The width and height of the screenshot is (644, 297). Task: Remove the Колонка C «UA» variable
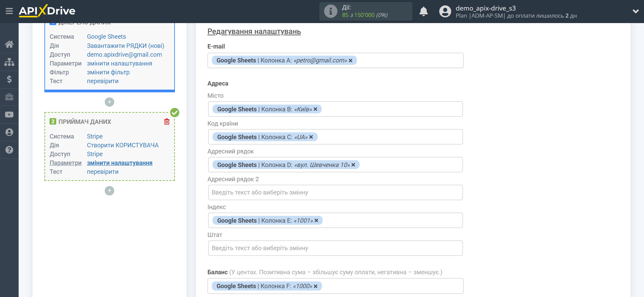point(311,137)
